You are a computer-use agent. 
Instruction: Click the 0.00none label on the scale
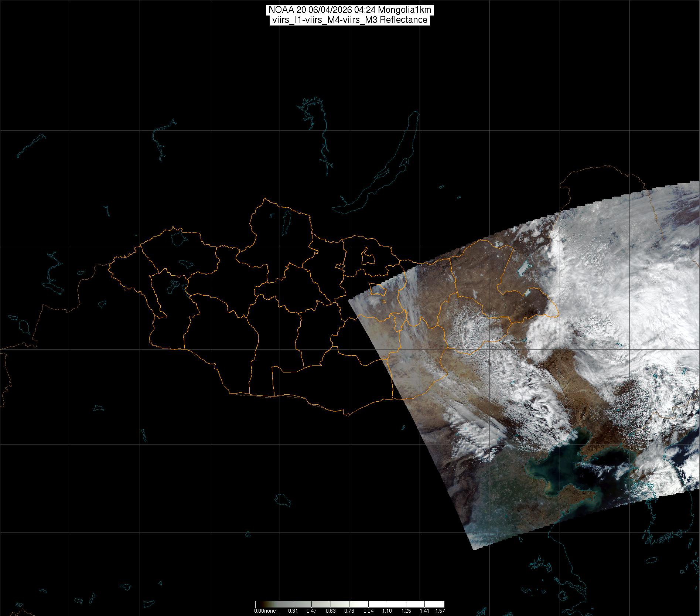[264, 611]
